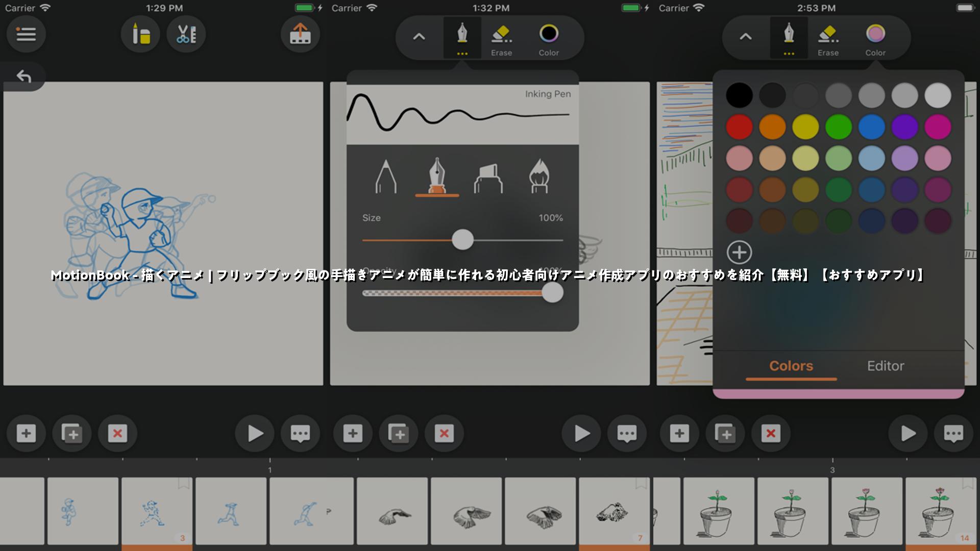This screenshot has width=980, height=551.
Task: Add a custom color with plus button
Action: [739, 253]
